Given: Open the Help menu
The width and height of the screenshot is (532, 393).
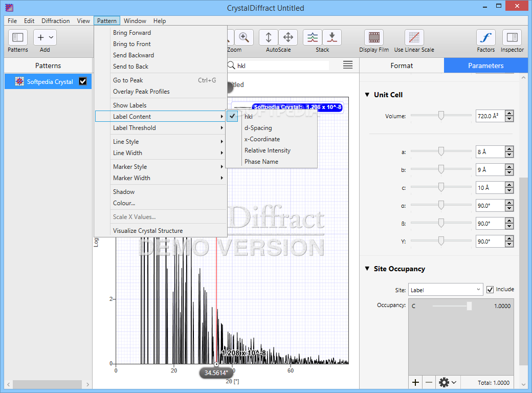Looking at the screenshot, I should pos(160,20).
